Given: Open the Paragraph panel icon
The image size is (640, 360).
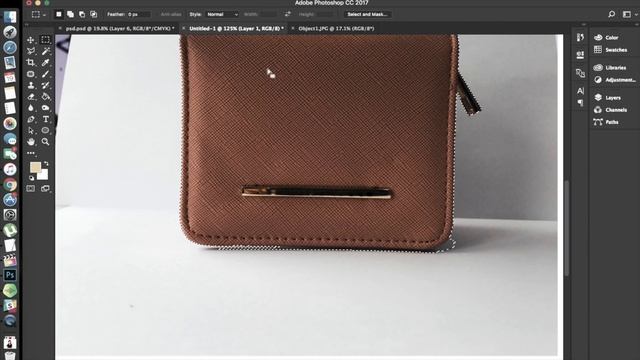Looking at the screenshot, I should point(580,103).
